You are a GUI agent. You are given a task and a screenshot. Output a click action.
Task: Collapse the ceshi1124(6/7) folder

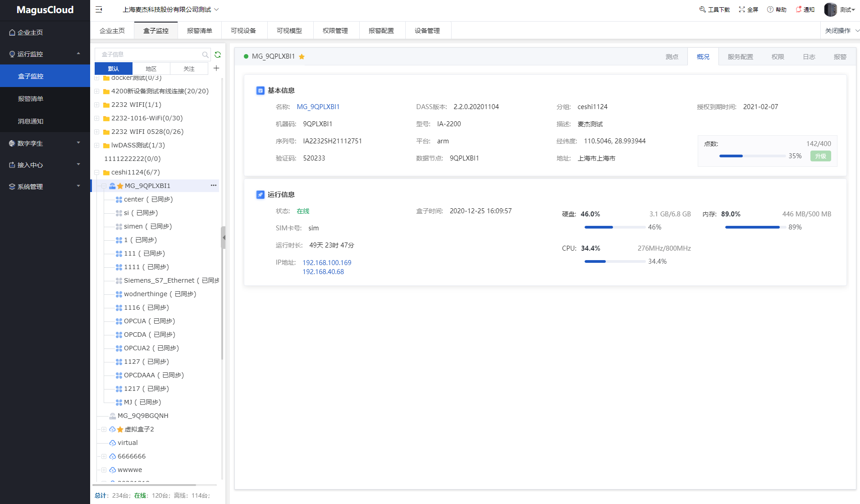coord(96,172)
